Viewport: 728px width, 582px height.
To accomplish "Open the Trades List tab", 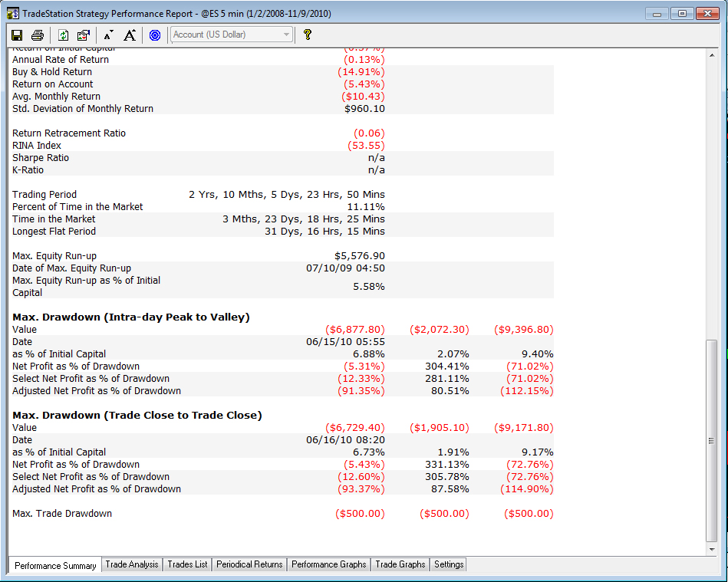I will coord(188,564).
